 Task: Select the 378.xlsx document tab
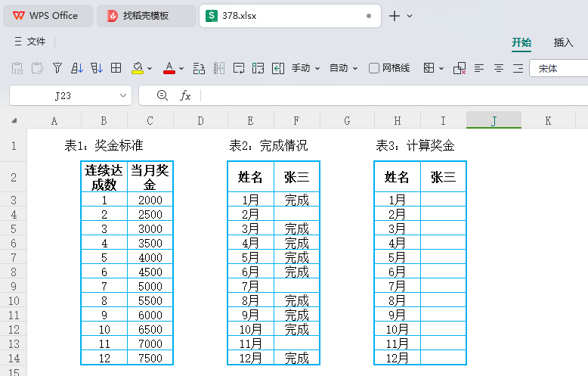(290, 16)
